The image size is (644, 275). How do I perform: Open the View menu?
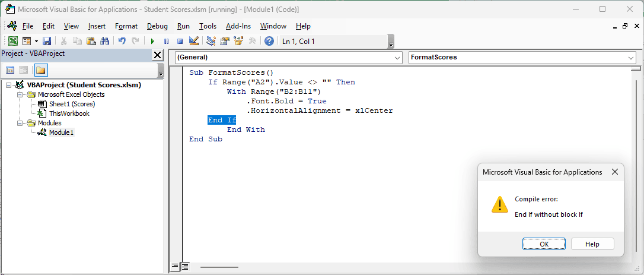pyautogui.click(x=72, y=26)
